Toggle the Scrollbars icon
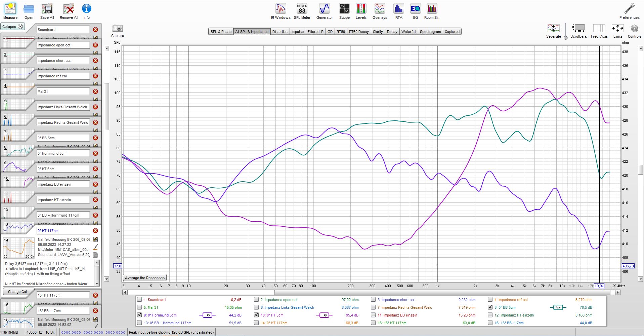This screenshot has height=336, width=644. pos(578,31)
